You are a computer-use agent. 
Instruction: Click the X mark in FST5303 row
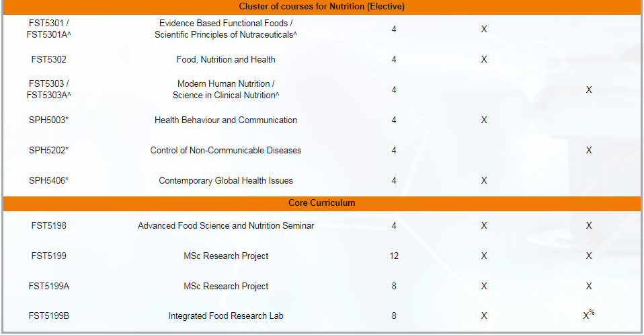[x=589, y=90]
